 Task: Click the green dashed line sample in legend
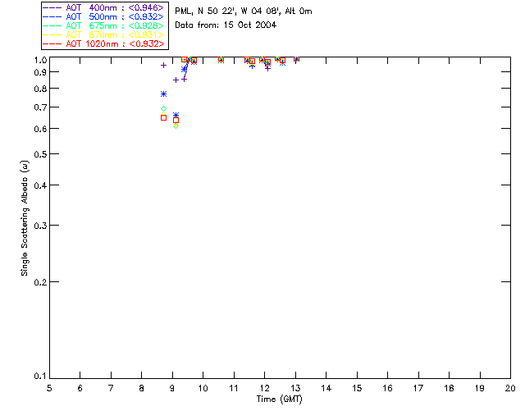(52, 25)
